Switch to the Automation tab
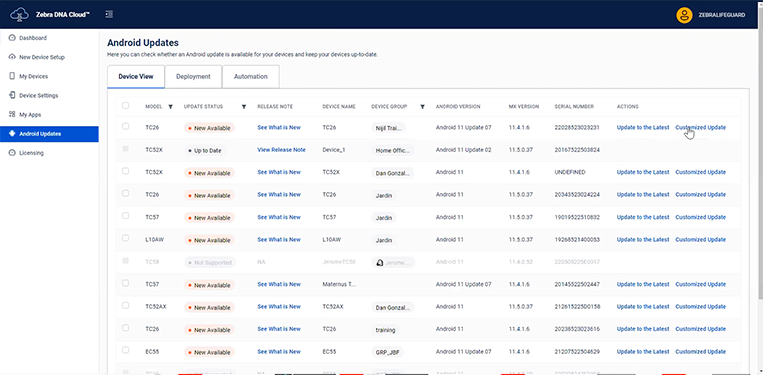The height and width of the screenshot is (375, 763). [251, 76]
